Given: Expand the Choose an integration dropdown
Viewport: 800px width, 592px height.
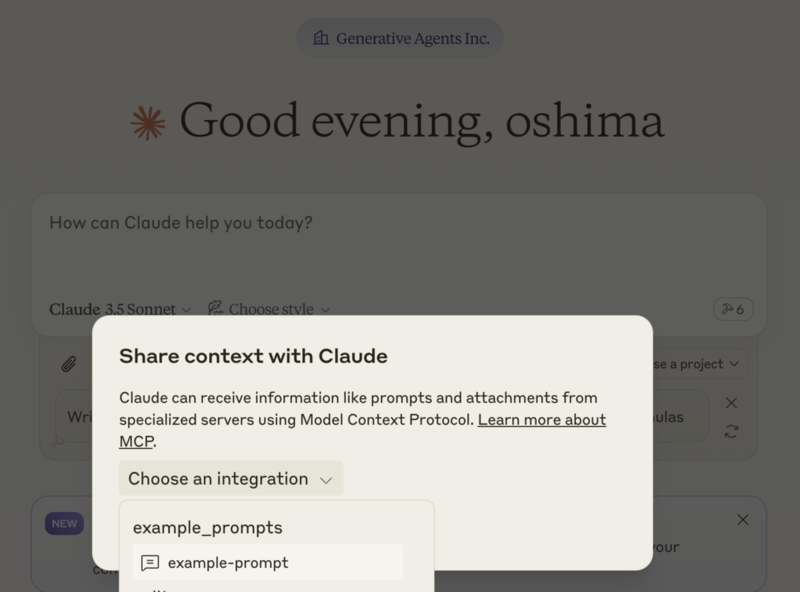Looking at the screenshot, I should [x=231, y=478].
